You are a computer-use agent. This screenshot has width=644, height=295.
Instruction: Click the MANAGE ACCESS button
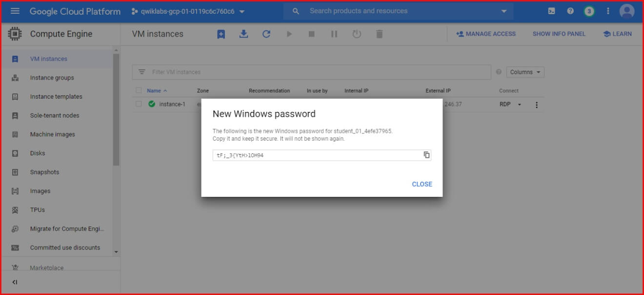486,34
